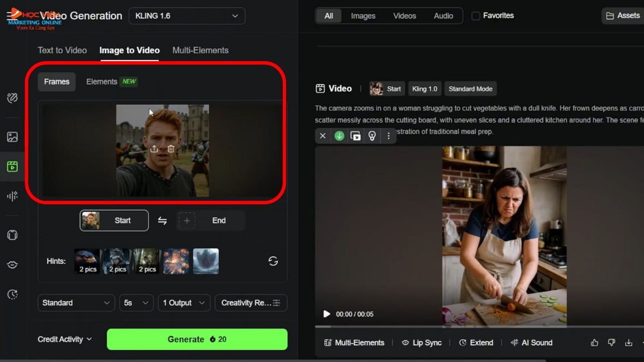Viewport: 644px width, 362px height.
Task: Open Creativity Relevance settings
Action: point(251,303)
